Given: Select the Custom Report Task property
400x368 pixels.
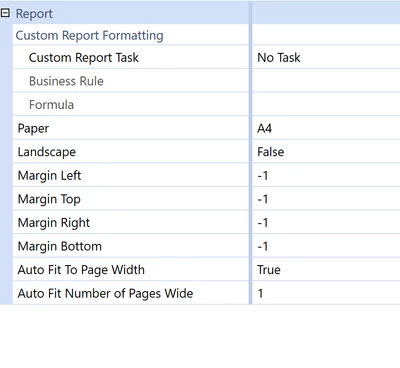Looking at the screenshot, I should tap(83, 58).
